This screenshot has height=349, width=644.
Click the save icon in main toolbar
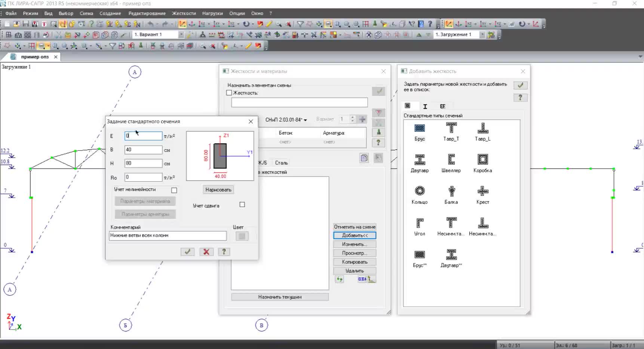point(25,24)
